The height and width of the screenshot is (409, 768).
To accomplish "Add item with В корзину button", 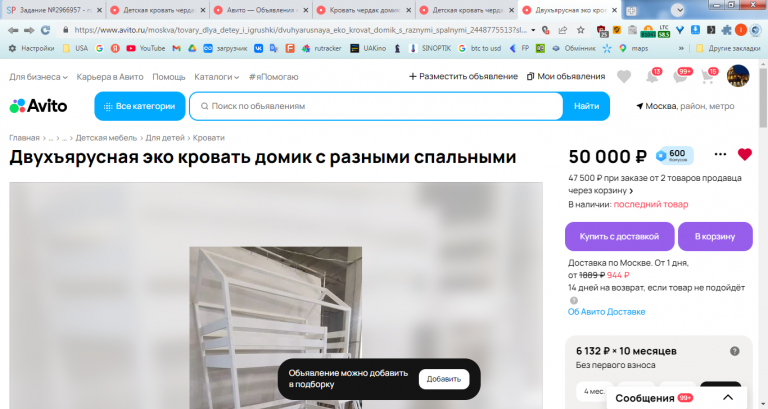I will click(x=715, y=237).
